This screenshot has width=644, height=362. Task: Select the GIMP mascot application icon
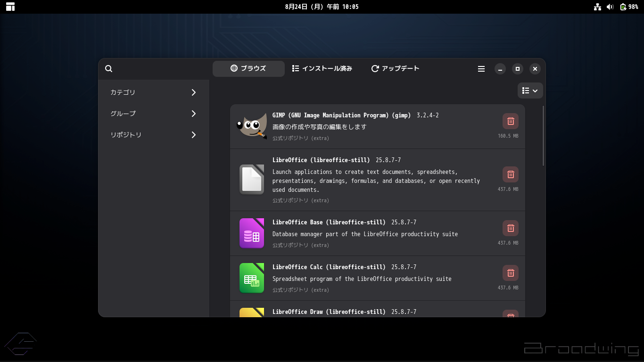pyautogui.click(x=252, y=126)
